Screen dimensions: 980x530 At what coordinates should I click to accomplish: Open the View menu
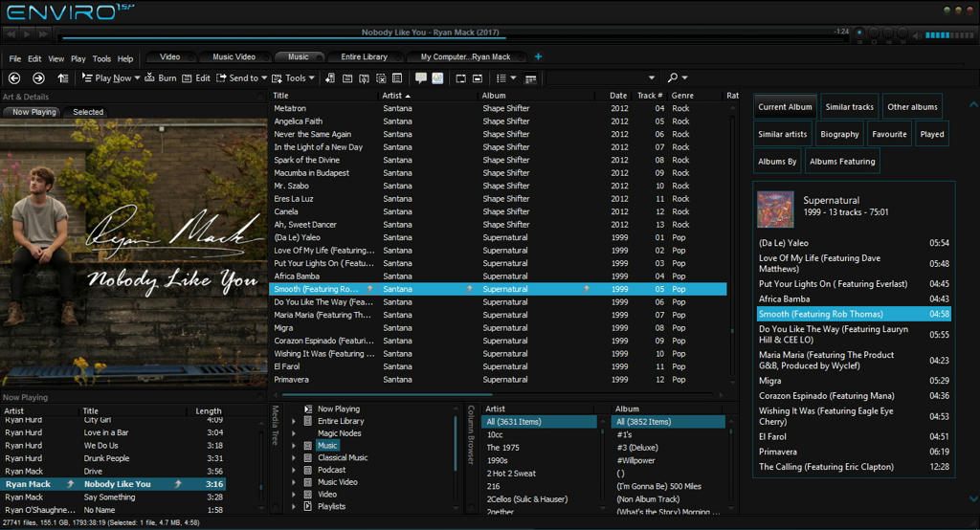click(x=56, y=58)
